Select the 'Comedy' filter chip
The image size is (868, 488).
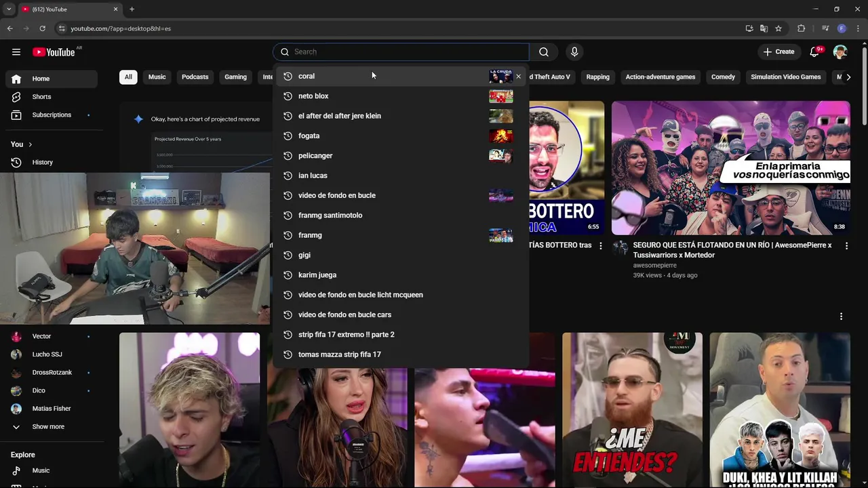(x=723, y=77)
